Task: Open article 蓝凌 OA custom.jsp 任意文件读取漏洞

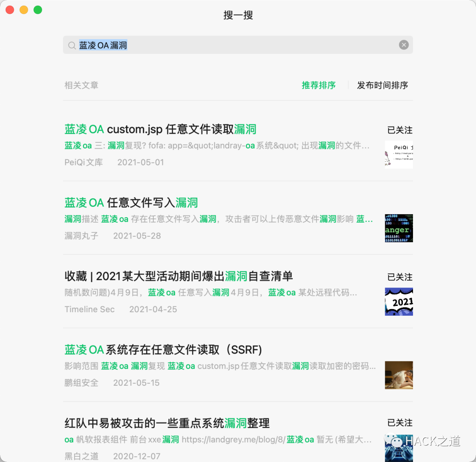Action: [160, 129]
